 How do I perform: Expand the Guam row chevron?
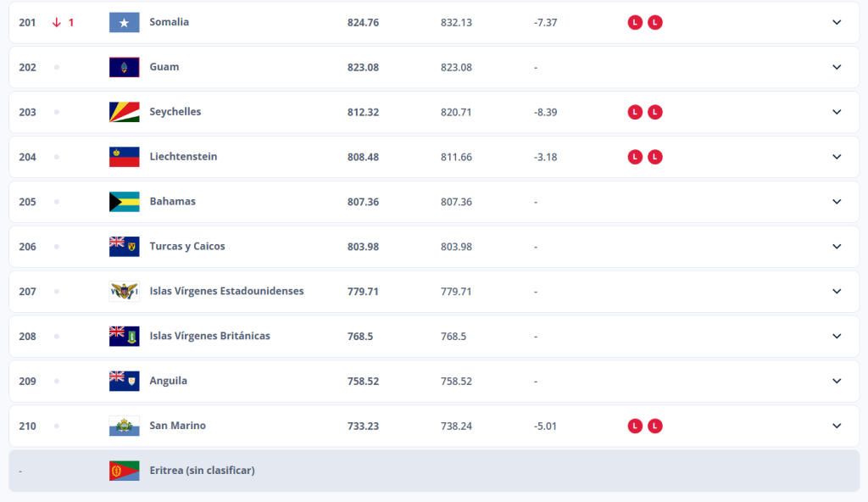(x=837, y=68)
